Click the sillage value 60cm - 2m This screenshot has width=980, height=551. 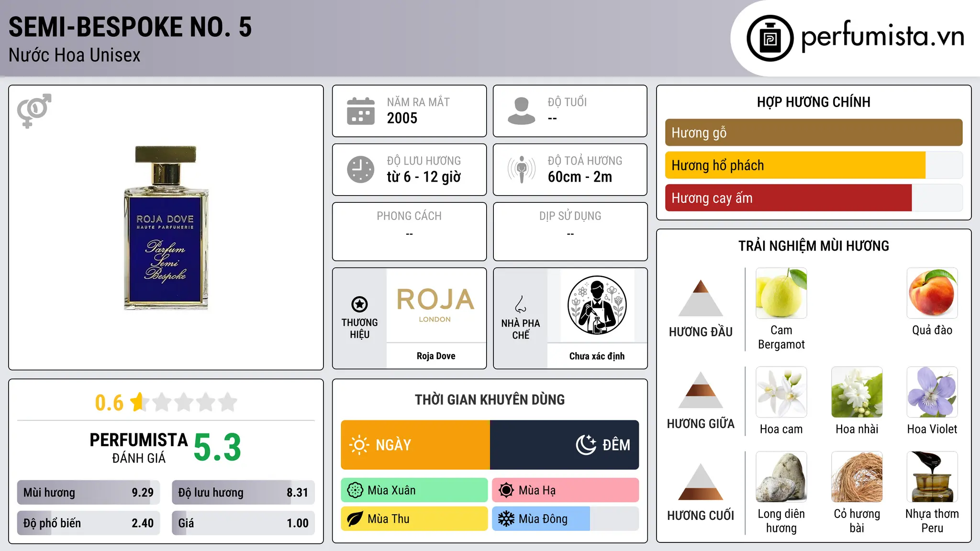point(580,177)
